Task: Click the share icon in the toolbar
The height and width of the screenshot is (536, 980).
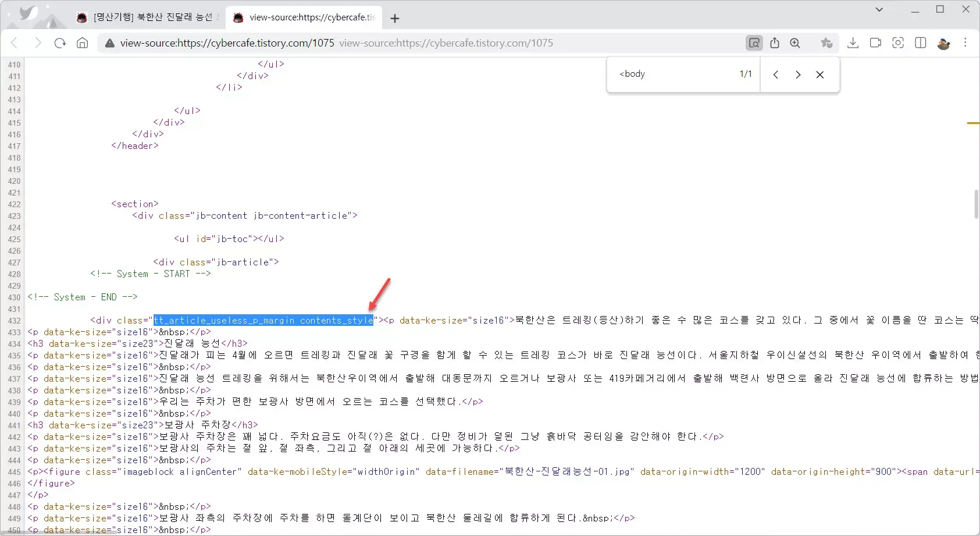Action: pos(775,43)
